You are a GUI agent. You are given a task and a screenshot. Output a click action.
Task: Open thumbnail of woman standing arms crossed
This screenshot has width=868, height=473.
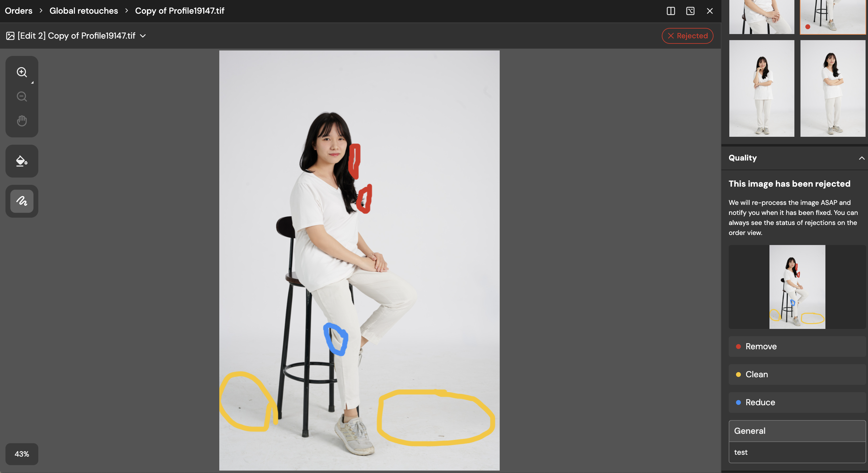coord(833,88)
